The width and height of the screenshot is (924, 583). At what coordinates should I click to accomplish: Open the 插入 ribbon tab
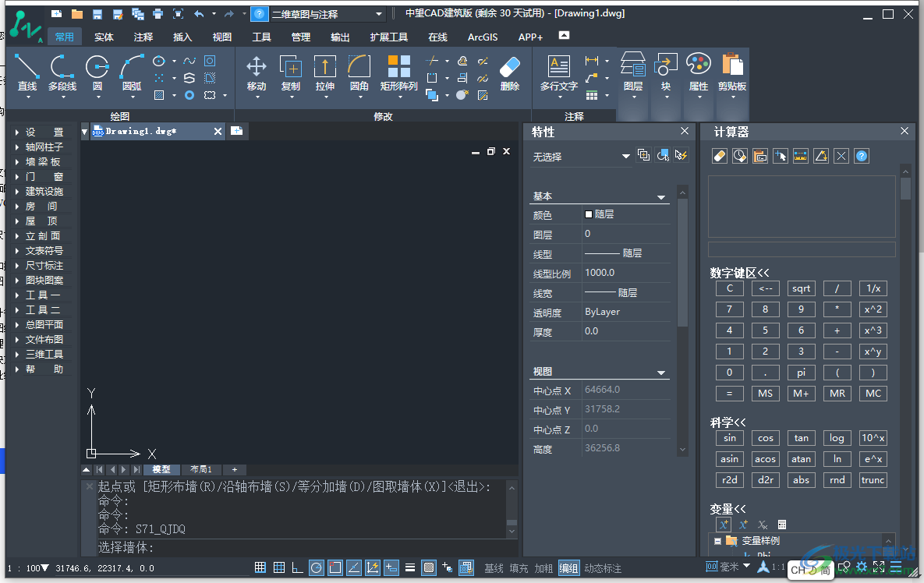(x=182, y=37)
